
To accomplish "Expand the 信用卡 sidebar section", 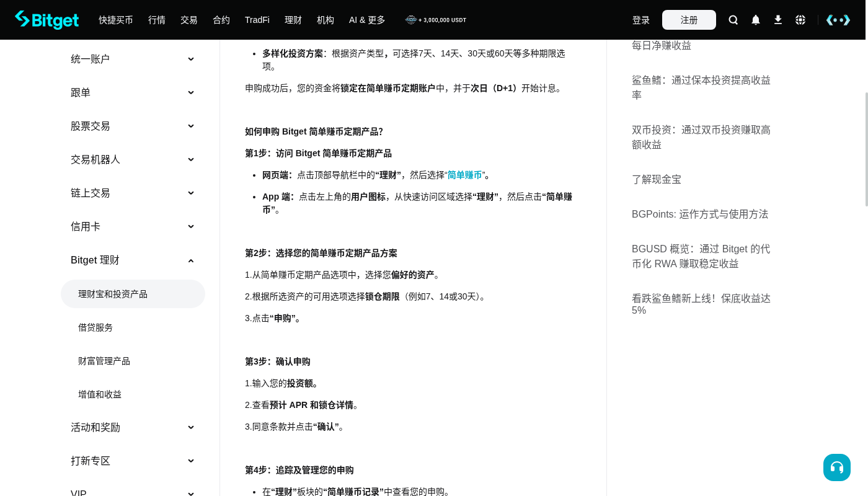I will (x=133, y=226).
